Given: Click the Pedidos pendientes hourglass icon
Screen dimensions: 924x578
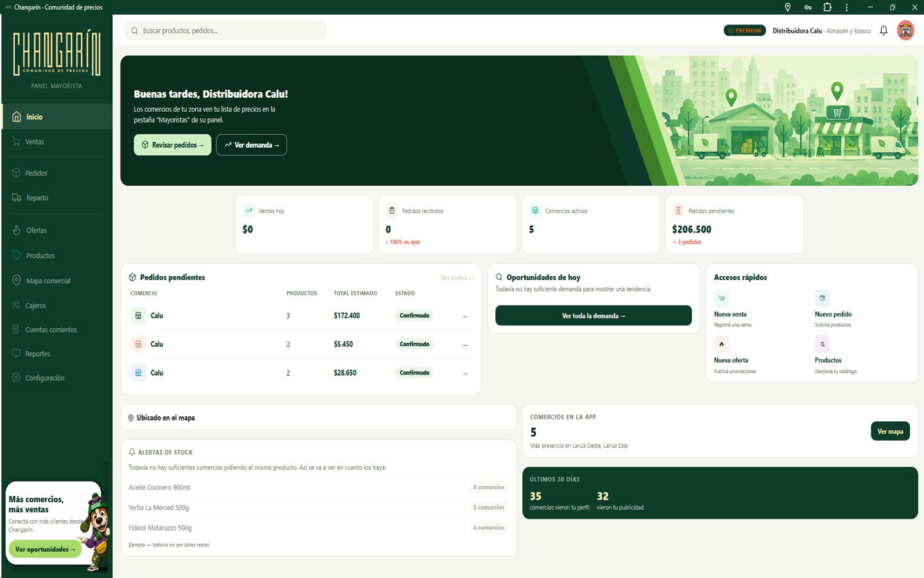Looking at the screenshot, I should (678, 211).
